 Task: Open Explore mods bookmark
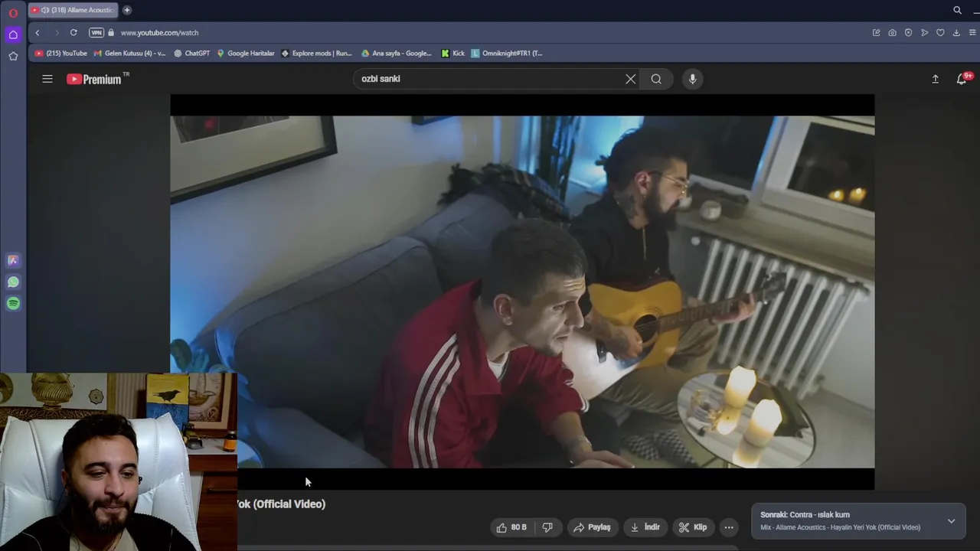tap(317, 54)
